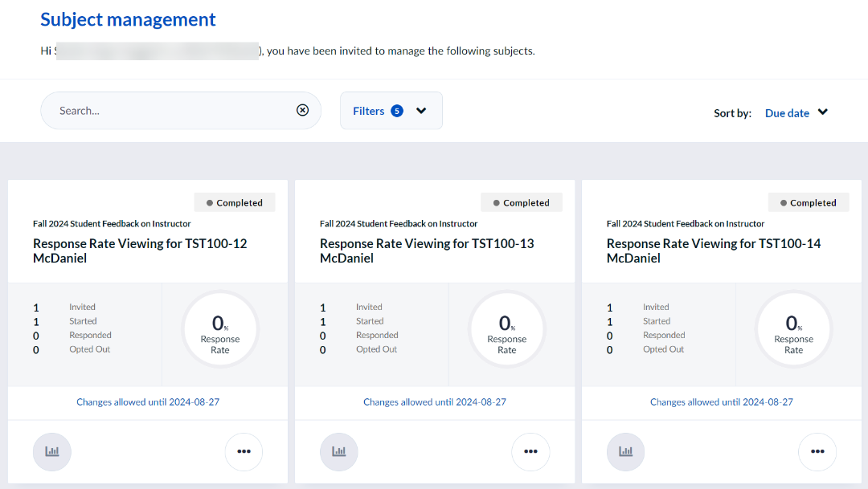Clear the search box with the X icon

302,111
